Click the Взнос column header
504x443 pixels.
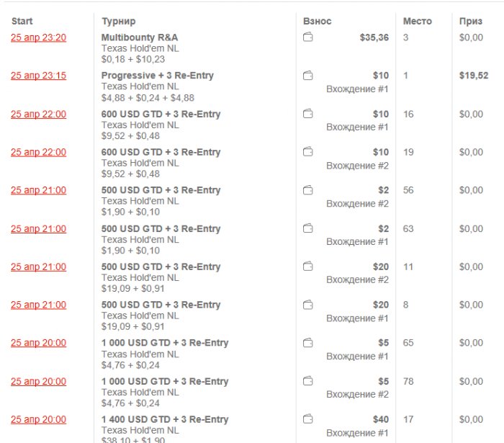tap(318, 21)
